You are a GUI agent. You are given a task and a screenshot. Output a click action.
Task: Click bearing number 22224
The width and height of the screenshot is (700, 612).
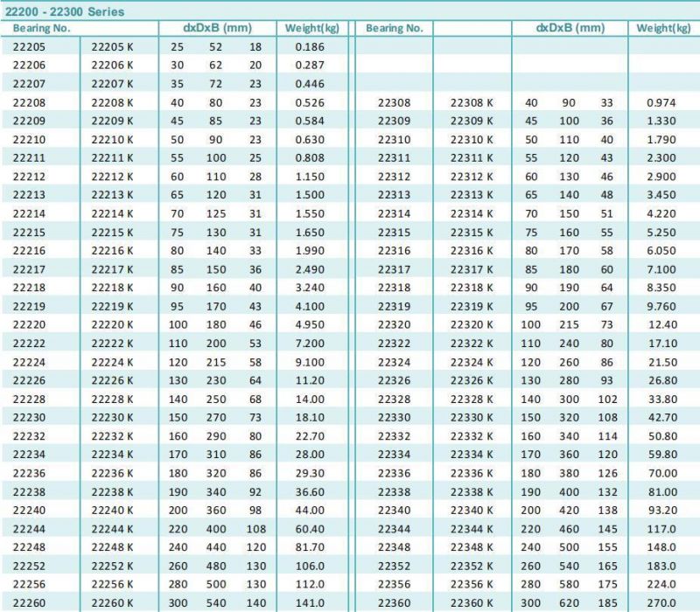pyautogui.click(x=29, y=362)
